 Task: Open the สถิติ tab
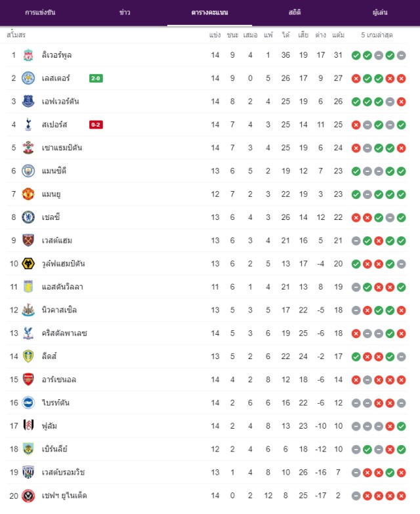tap(295, 12)
